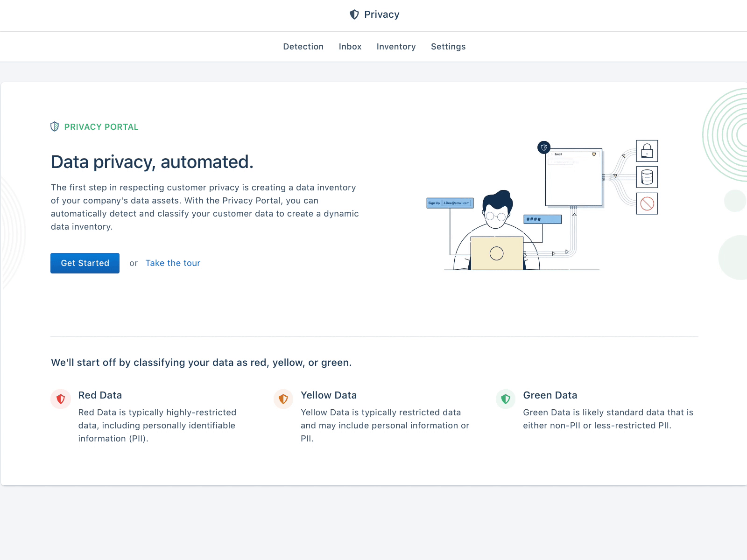Click the Red Data shield icon
747x560 pixels.
(61, 399)
